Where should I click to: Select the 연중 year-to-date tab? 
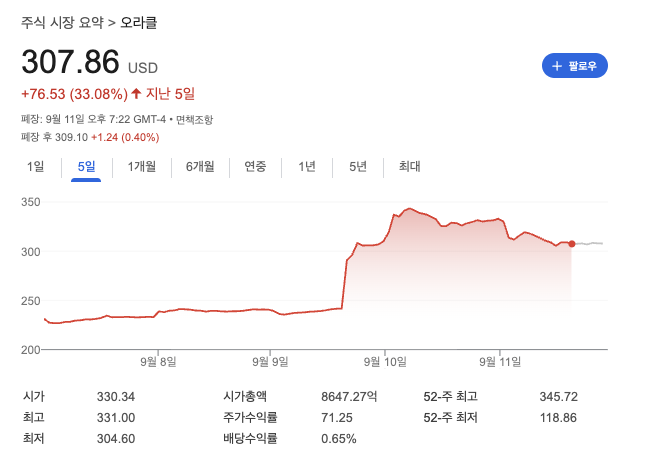[x=255, y=167]
